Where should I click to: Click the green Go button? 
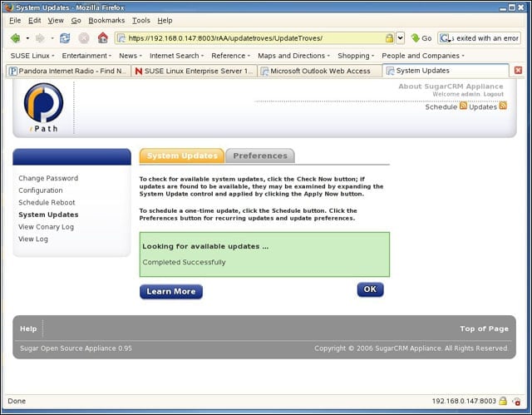[421, 38]
